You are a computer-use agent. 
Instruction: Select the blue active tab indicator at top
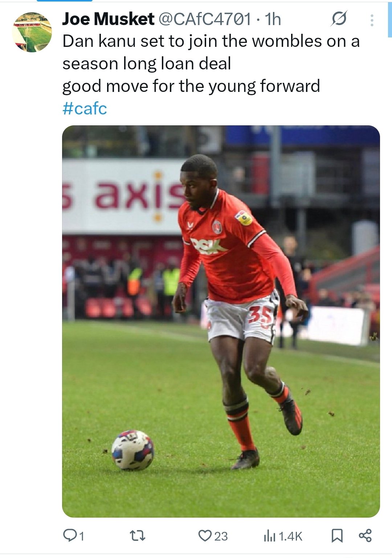pyautogui.click(x=65, y=1)
